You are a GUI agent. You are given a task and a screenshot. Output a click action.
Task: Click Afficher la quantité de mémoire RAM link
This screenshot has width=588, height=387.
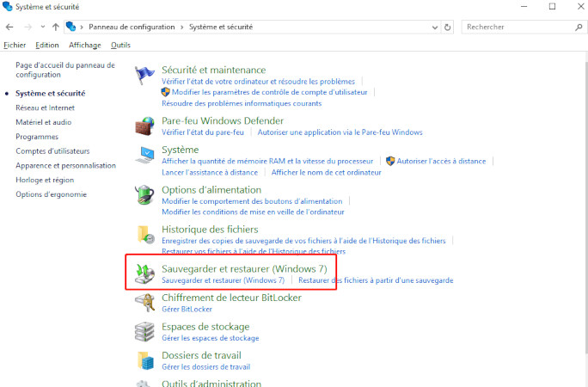(267, 162)
